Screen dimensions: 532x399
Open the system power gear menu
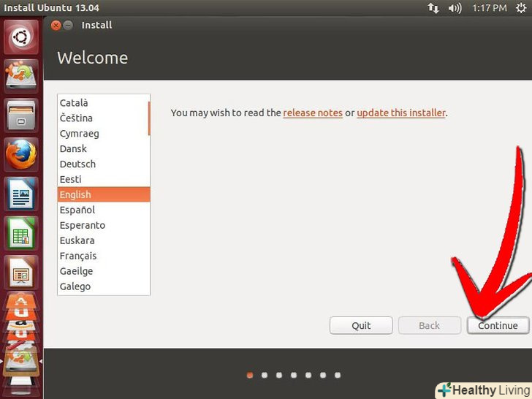point(522,8)
